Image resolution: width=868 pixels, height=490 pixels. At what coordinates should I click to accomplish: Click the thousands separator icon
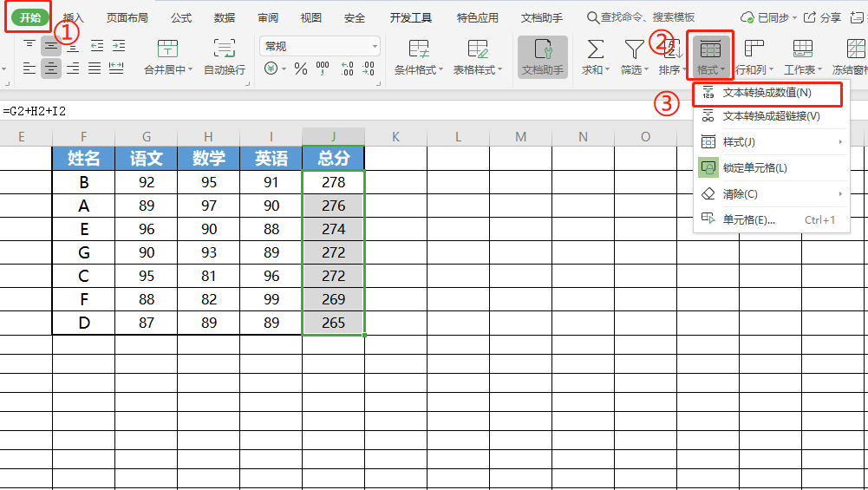pos(323,69)
